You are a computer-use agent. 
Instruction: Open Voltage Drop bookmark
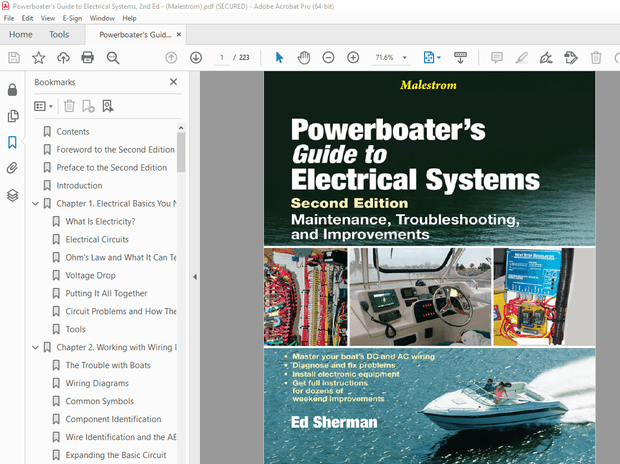[91, 275]
